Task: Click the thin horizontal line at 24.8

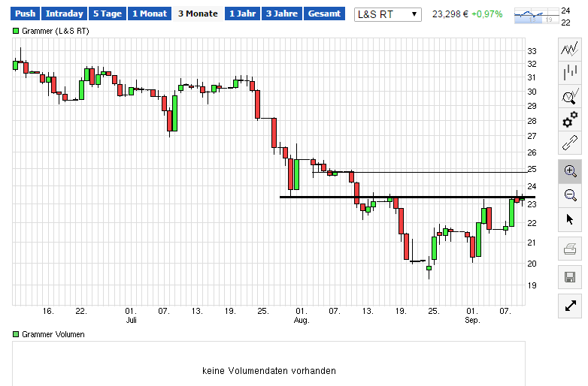Action: click(x=420, y=172)
